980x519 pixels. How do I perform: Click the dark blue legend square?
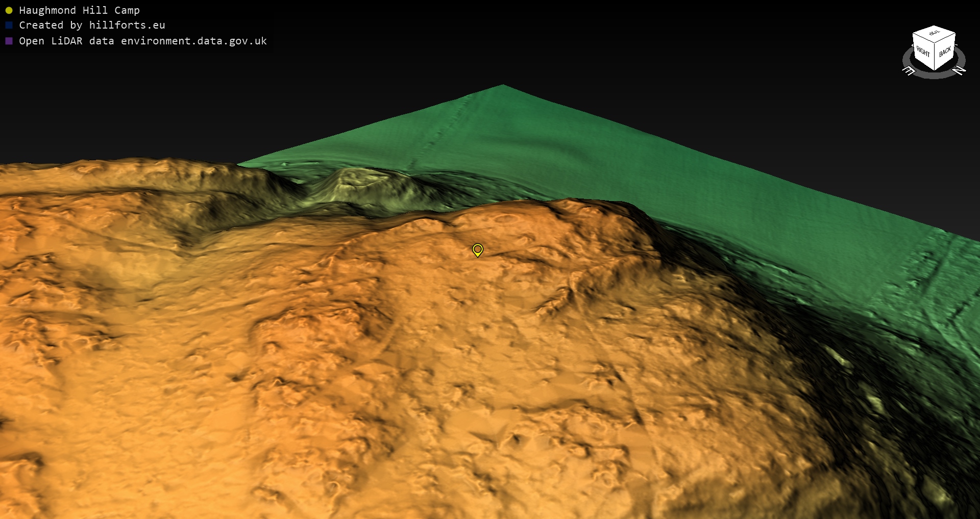pos(9,26)
